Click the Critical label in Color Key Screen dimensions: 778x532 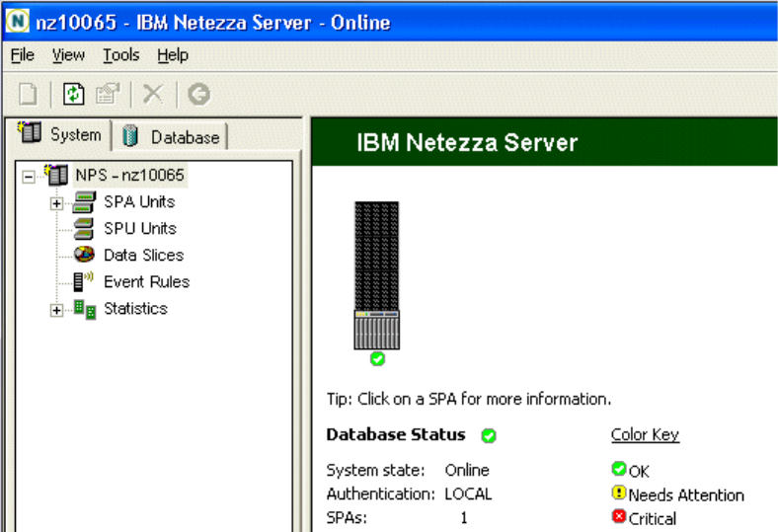coord(652,518)
